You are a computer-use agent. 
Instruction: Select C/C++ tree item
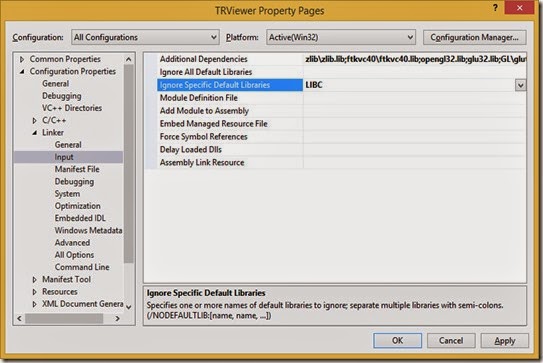point(54,121)
